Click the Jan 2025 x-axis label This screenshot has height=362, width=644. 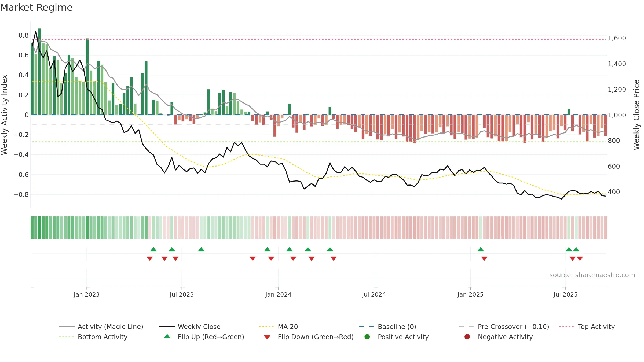coord(470,294)
